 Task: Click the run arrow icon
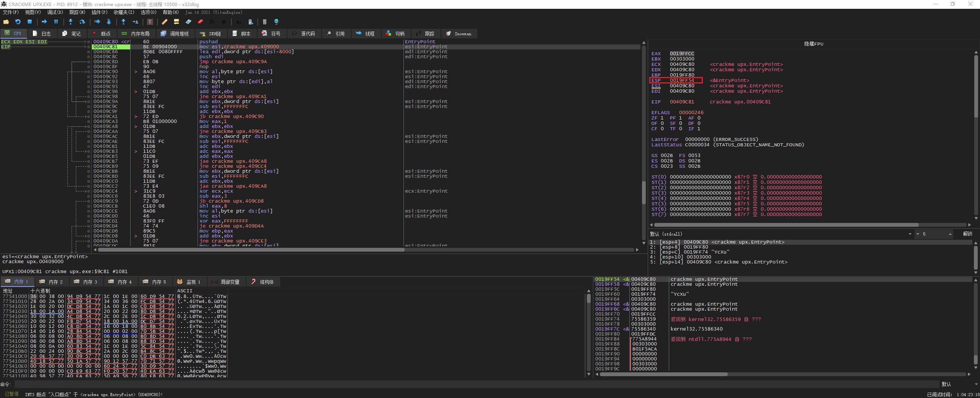click(x=44, y=22)
